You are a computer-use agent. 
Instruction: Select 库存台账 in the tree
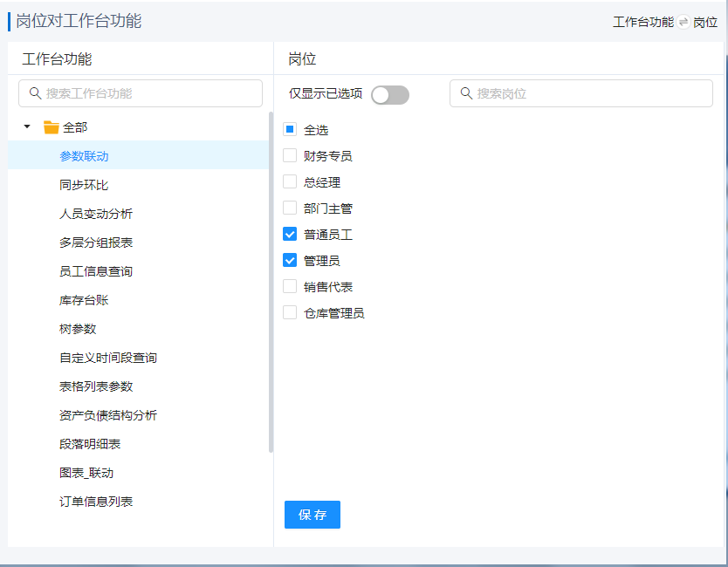[84, 300]
